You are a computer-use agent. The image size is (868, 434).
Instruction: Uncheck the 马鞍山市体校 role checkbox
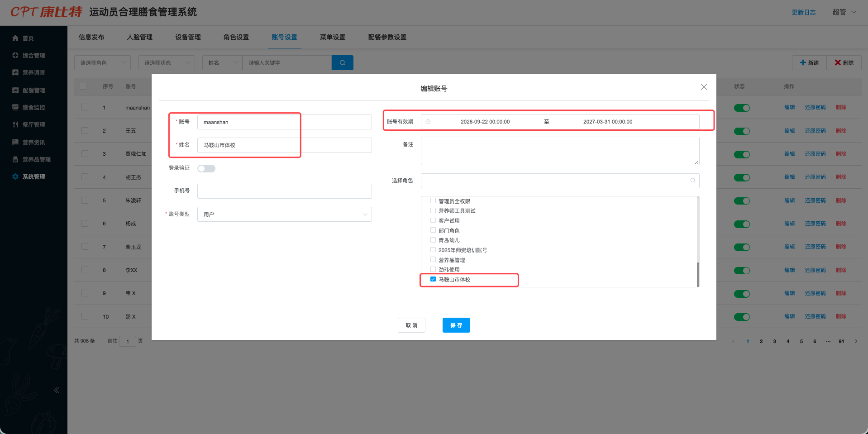433,279
